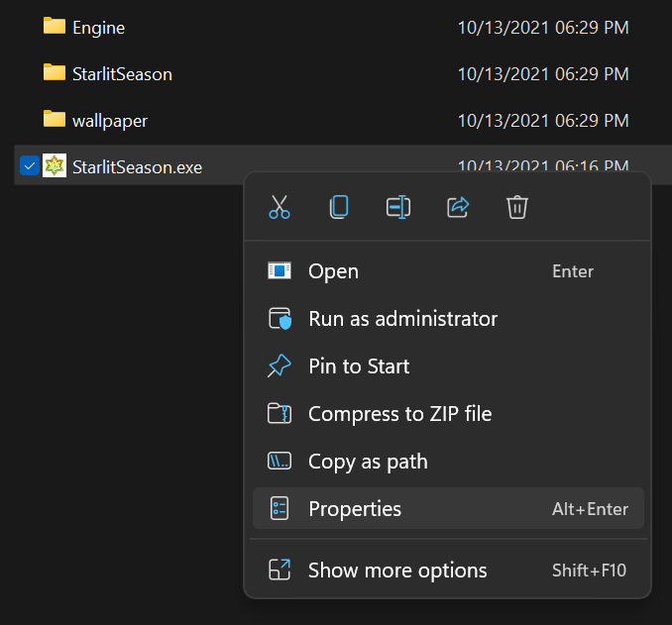The image size is (672, 625).
Task: Click the wallpaper folder modified date
Action: [542, 121]
